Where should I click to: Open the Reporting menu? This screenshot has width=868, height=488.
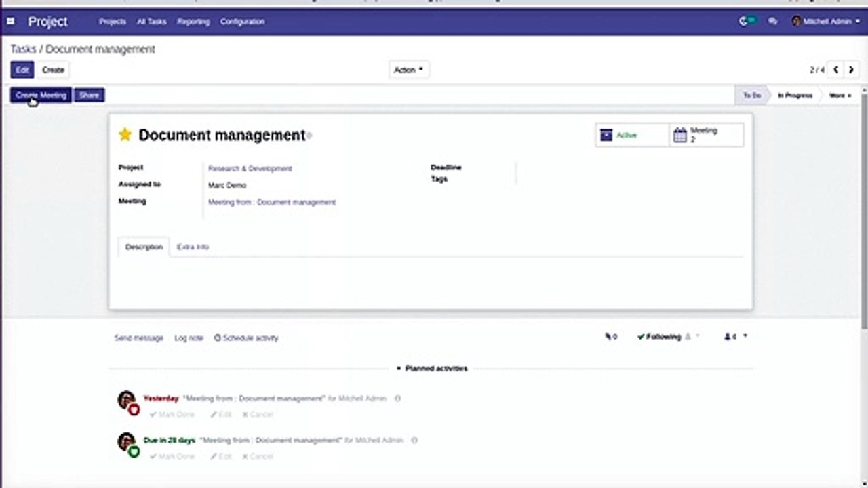[x=193, y=22]
